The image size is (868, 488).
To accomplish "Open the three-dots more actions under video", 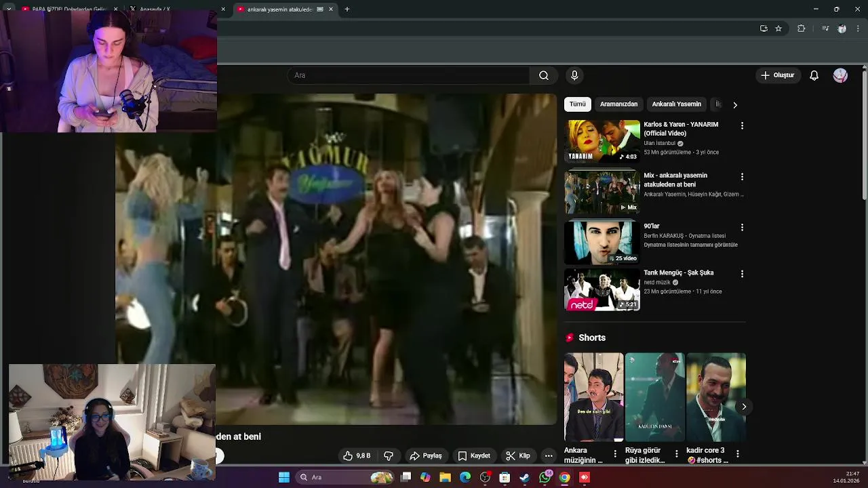I will [549, 455].
